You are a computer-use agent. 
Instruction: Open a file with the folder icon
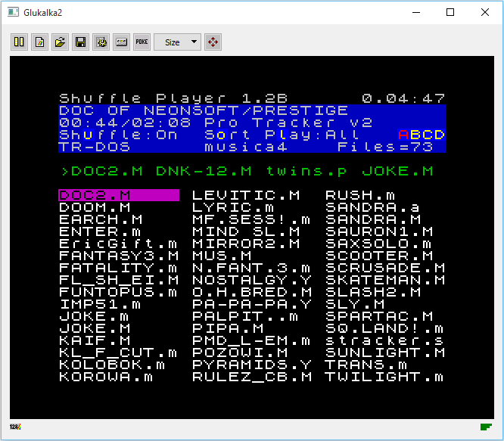[60, 42]
